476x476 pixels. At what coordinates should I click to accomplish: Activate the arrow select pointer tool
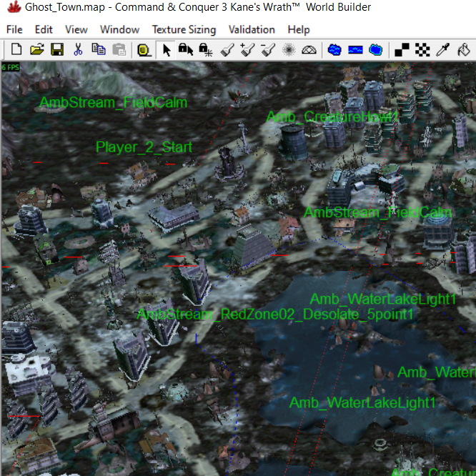click(x=166, y=50)
